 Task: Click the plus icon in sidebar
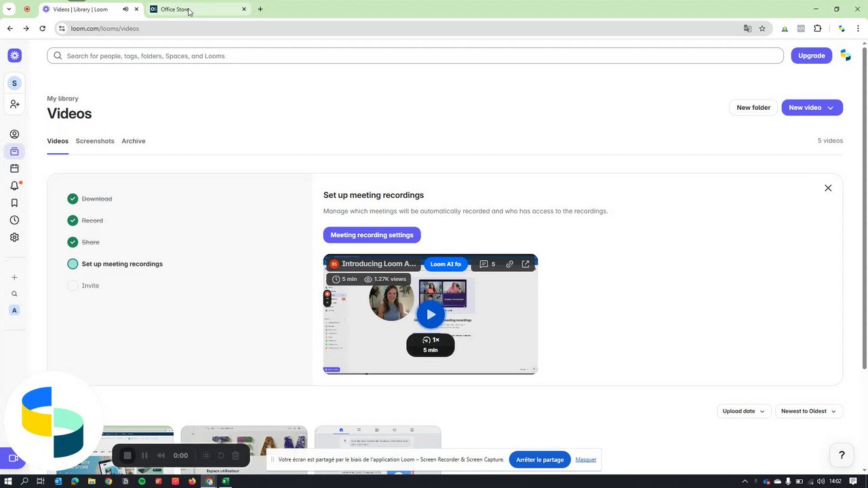[14, 277]
